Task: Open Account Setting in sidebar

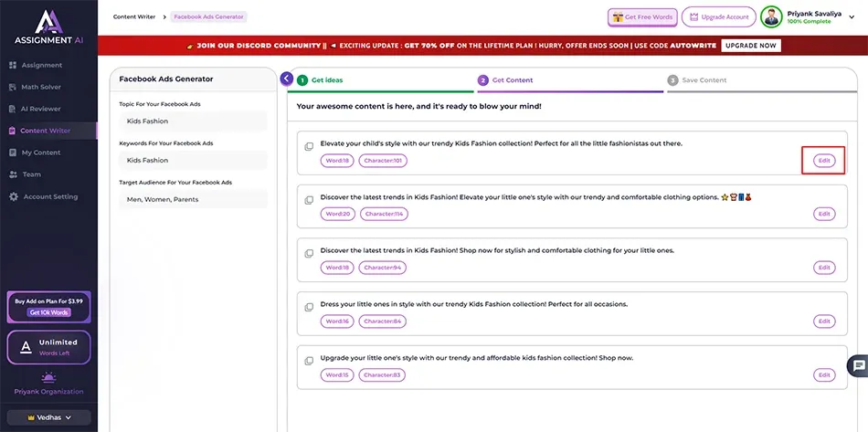Action: point(50,196)
